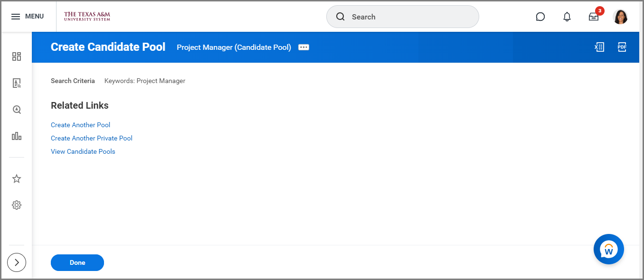Viewport: 644px width, 280px height.
Task: Click into the Search field
Action: tap(408, 17)
